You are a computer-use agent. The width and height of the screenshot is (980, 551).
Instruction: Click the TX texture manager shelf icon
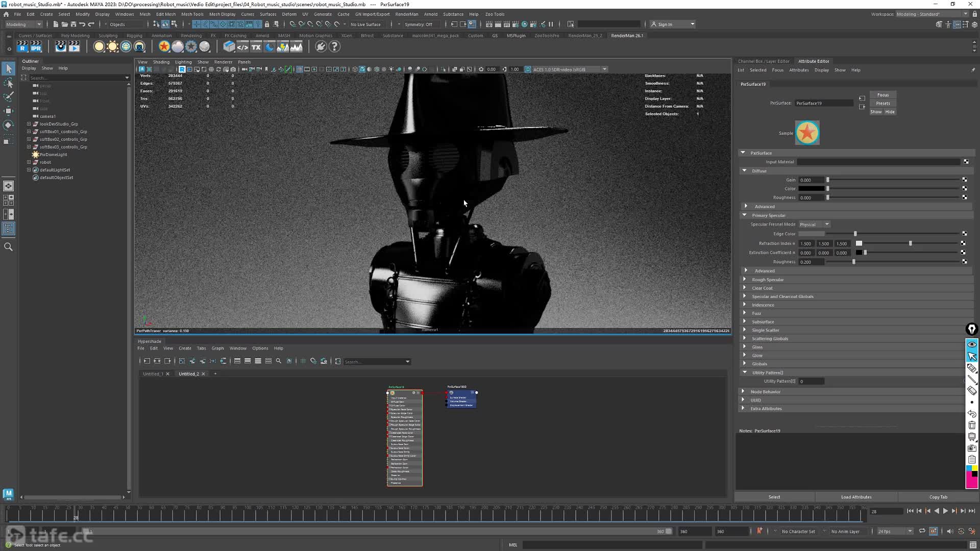(x=256, y=47)
